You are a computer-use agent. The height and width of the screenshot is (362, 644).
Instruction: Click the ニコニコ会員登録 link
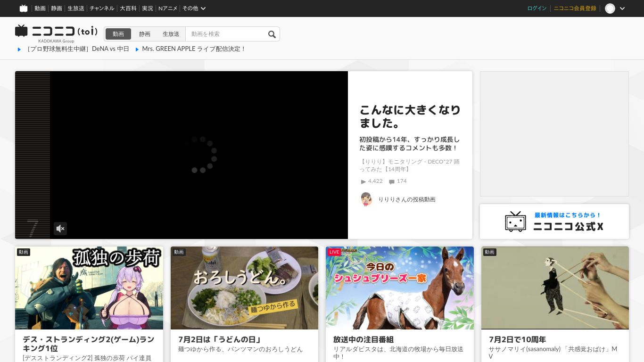[575, 8]
